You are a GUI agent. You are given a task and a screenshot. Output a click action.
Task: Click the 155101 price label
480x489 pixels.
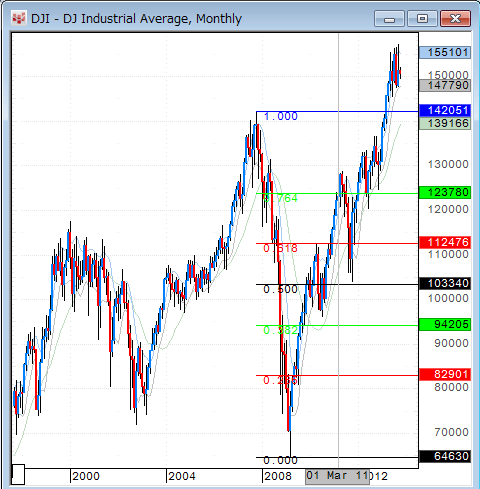[445, 52]
